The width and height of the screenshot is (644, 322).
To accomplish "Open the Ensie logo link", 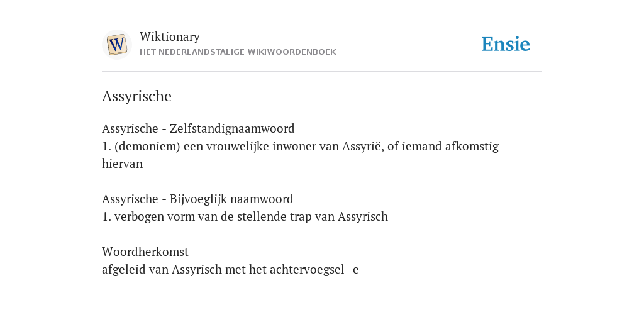I will [506, 44].
